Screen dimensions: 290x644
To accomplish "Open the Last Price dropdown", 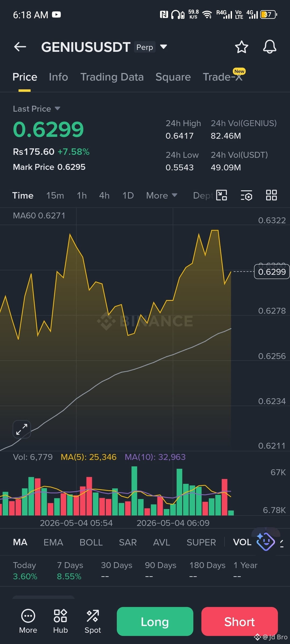I will tap(37, 109).
